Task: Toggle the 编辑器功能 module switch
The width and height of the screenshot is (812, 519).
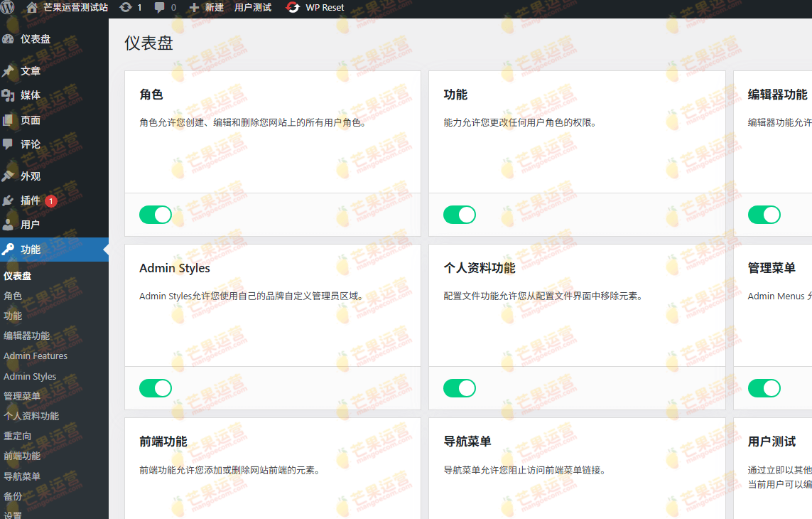Action: click(x=764, y=215)
